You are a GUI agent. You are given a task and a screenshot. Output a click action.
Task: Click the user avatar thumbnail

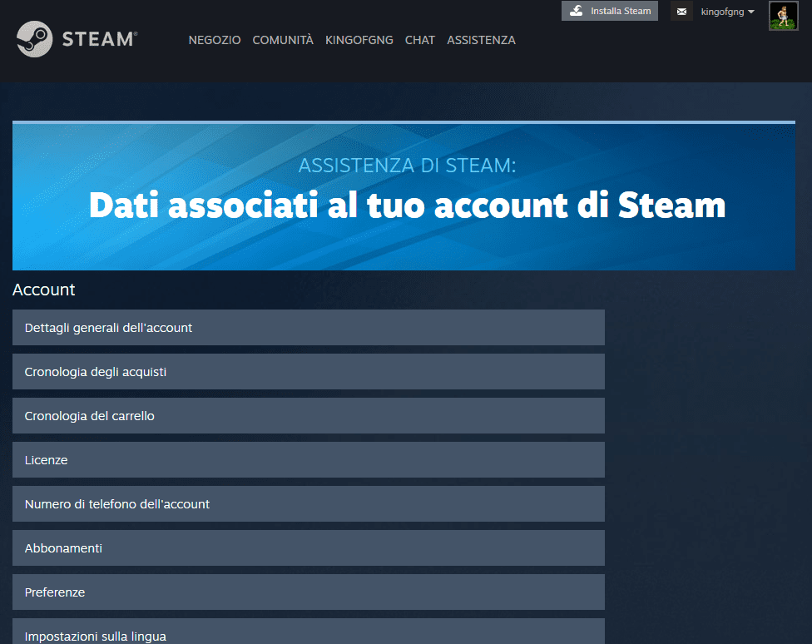[783, 16]
